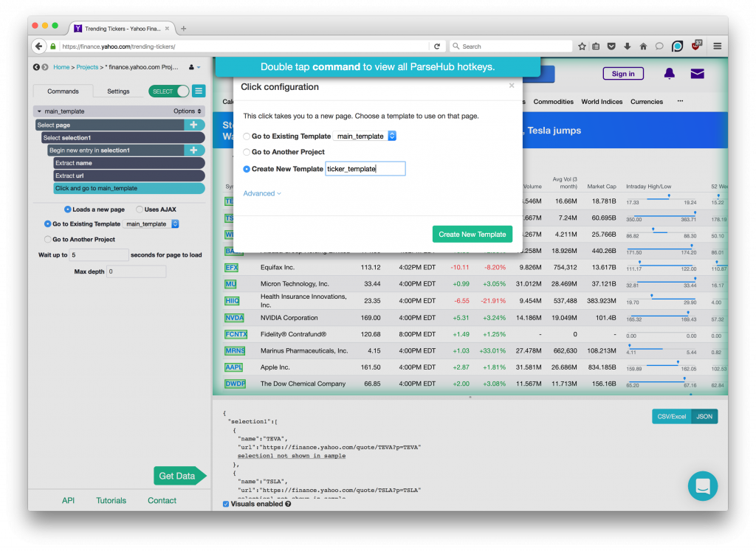Bookmark page with the star icon
Screen dimensions: 756x551
coord(582,46)
